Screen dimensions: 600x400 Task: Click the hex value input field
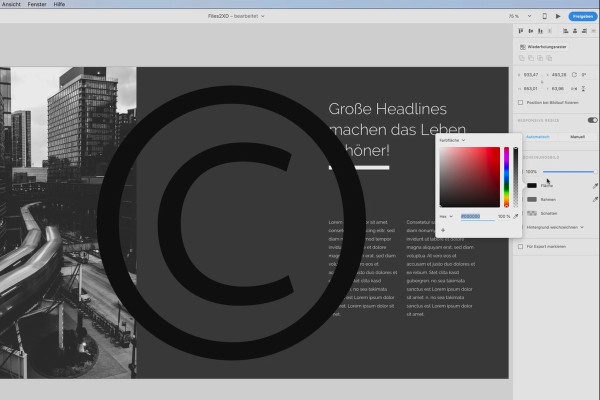pyautogui.click(x=478, y=216)
